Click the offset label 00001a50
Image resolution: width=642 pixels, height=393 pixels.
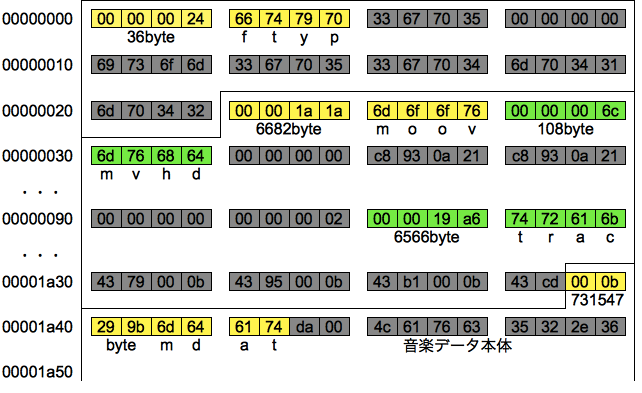pos(38,372)
